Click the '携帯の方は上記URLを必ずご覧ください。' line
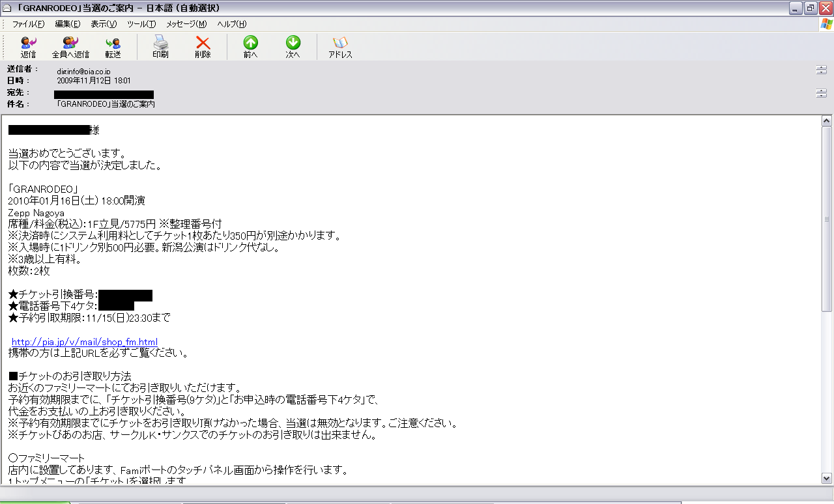Image resolution: width=834 pixels, height=504 pixels. pos(98,354)
